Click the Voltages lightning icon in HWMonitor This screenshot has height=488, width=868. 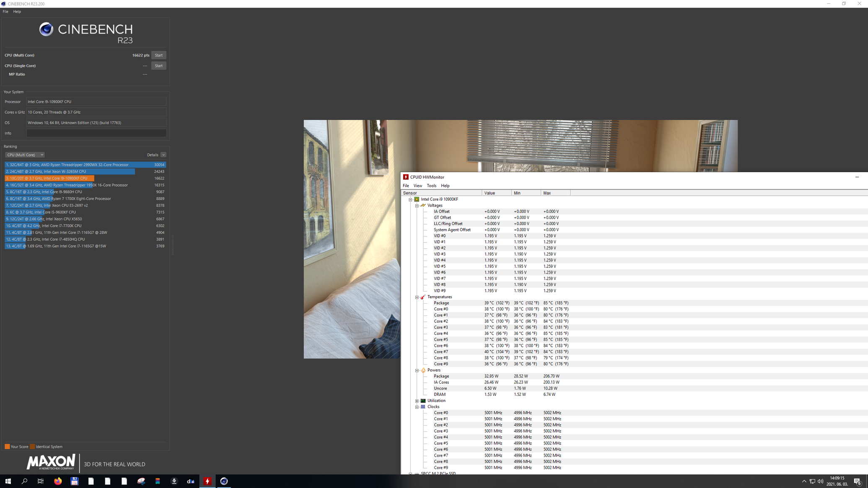[423, 205]
